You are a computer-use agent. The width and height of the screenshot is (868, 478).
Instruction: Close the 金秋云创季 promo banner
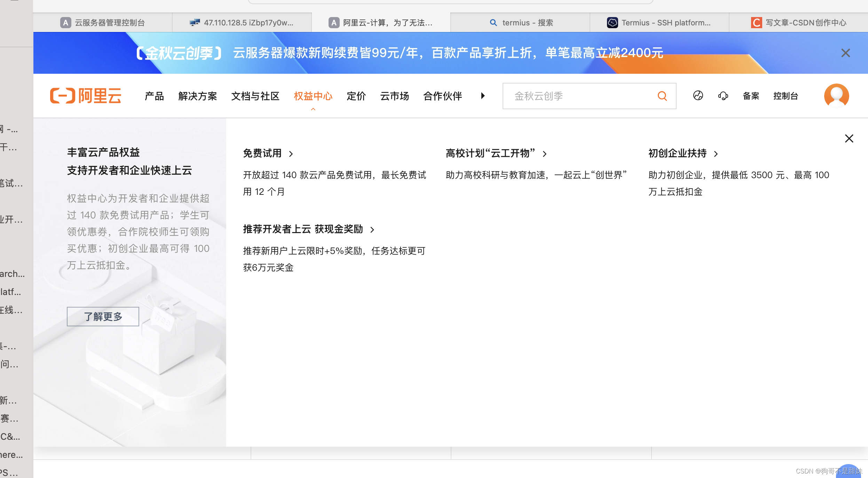845,53
